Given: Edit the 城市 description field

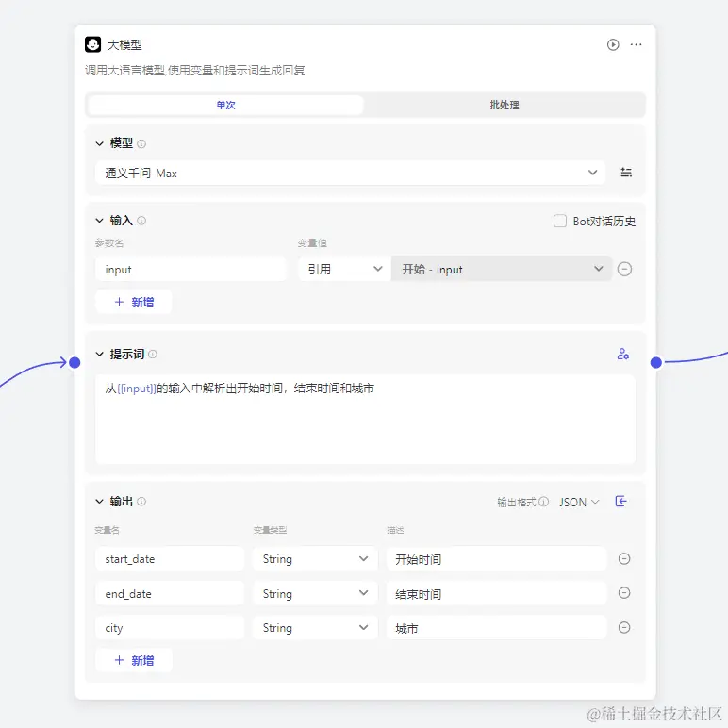Looking at the screenshot, I should click(496, 628).
